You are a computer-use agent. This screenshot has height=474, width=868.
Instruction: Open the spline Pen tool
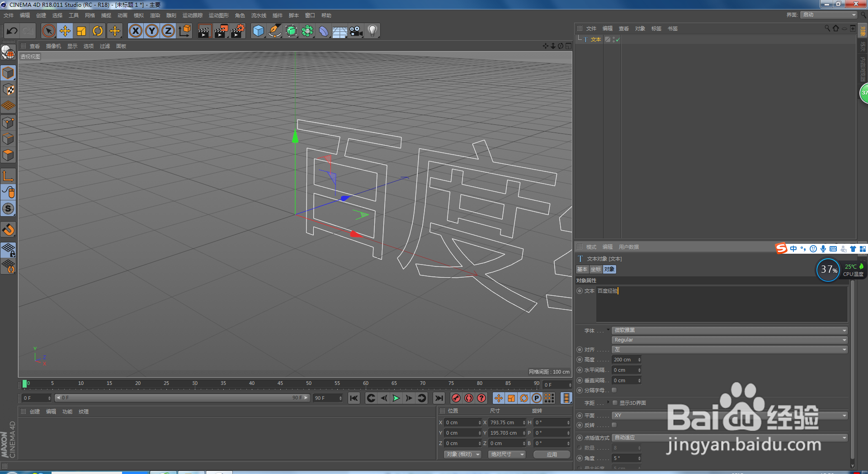[x=274, y=31]
